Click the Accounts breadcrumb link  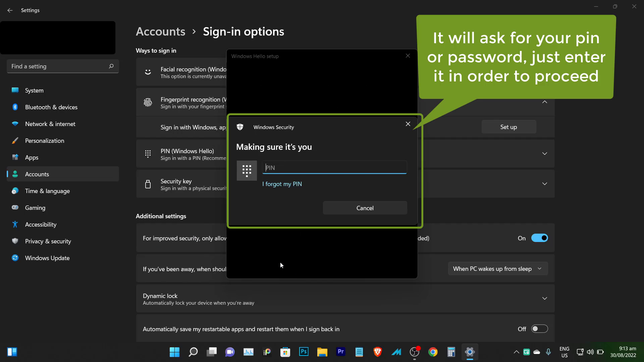(x=160, y=32)
